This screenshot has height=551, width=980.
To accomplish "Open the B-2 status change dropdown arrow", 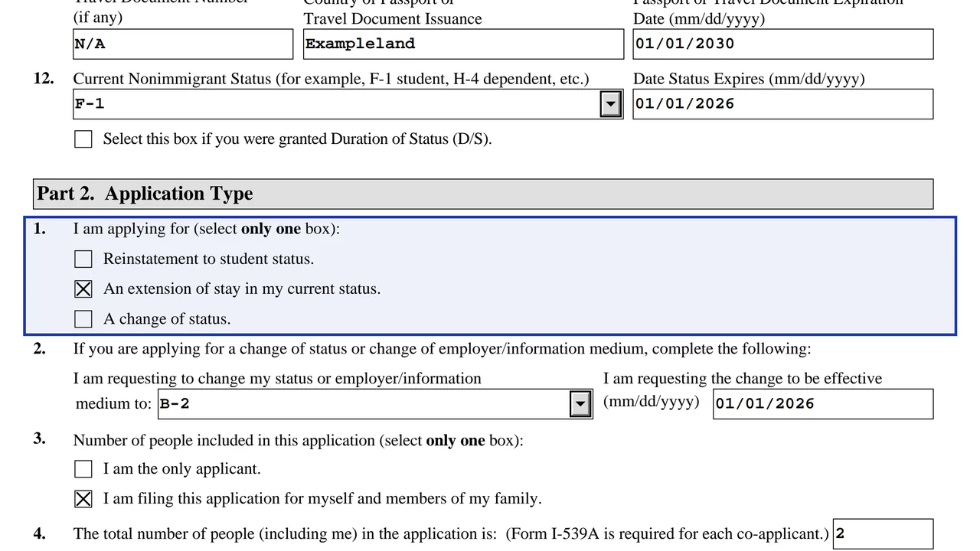I will (580, 404).
